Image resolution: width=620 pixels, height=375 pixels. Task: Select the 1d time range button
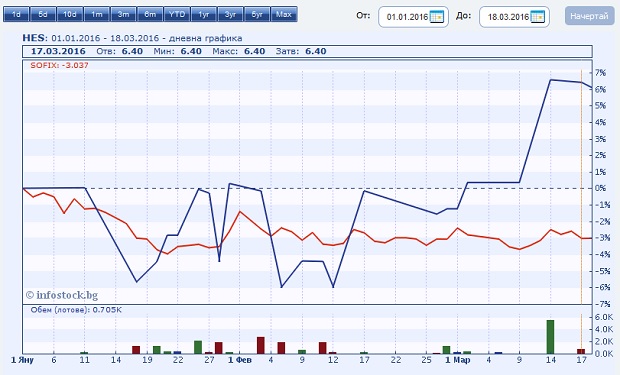pyautogui.click(x=16, y=14)
